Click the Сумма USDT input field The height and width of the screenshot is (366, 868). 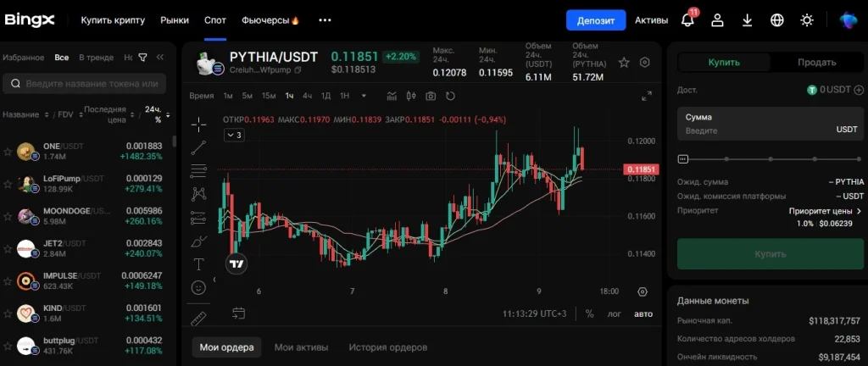[x=770, y=124]
